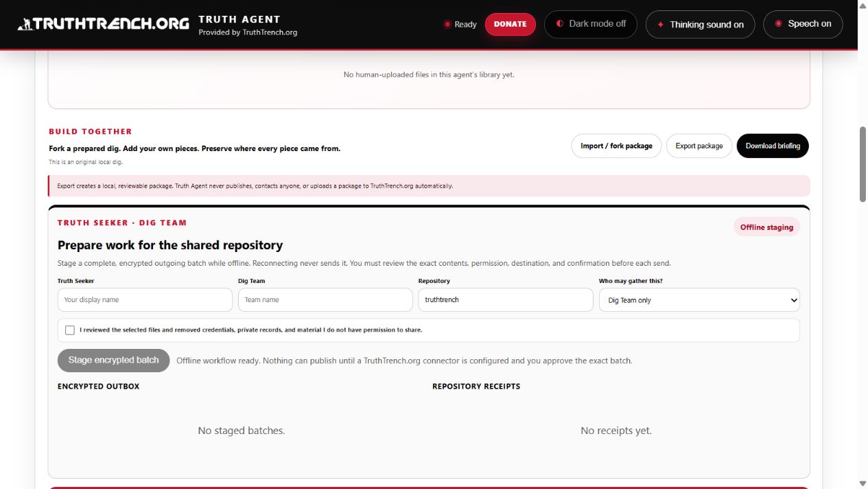Viewport: 868px width, 489px height.
Task: Open the Donate button
Action: (511, 24)
